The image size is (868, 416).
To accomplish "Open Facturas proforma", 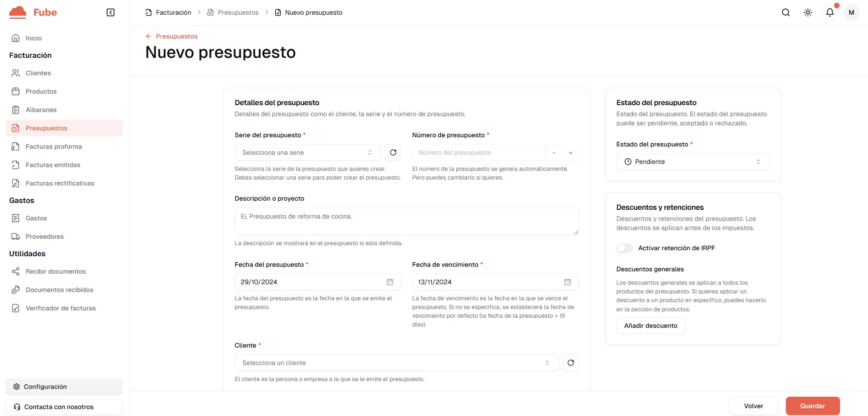I will pos(64,146).
